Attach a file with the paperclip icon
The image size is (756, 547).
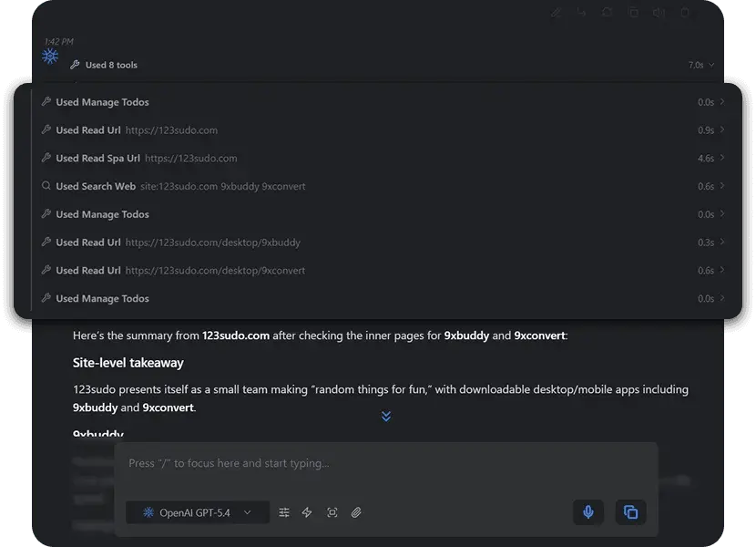click(x=356, y=512)
